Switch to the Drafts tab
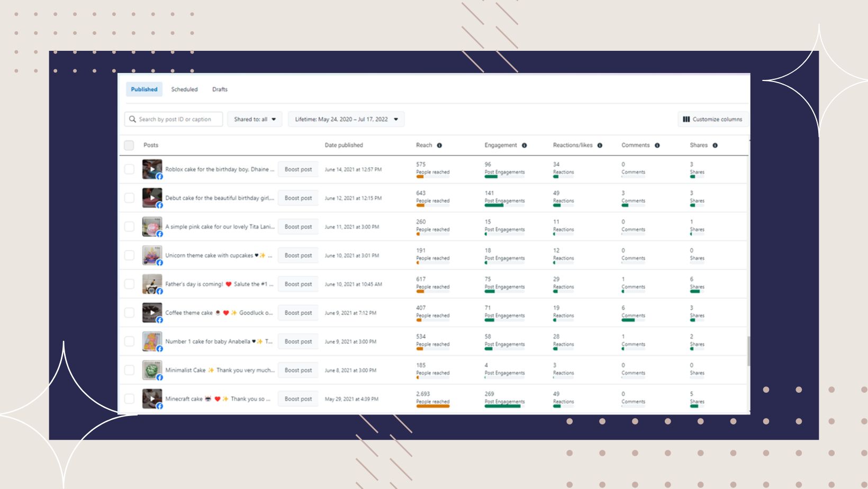The height and width of the screenshot is (489, 868). point(220,89)
